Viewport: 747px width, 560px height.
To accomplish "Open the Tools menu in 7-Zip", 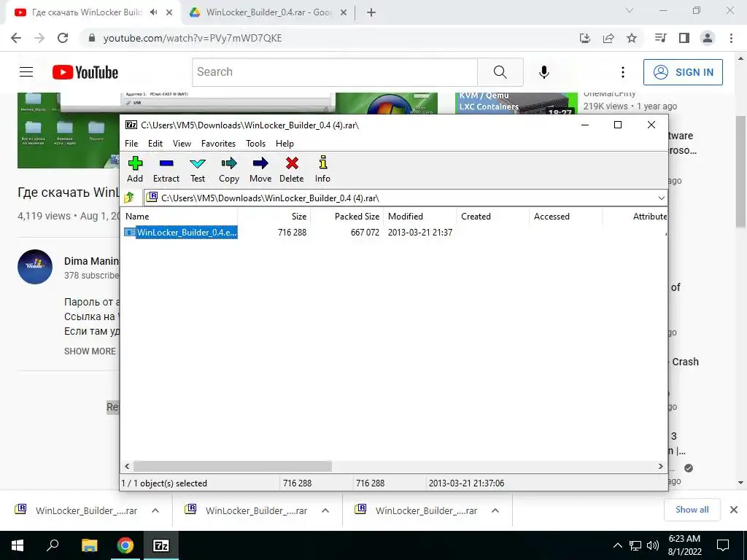I will [255, 144].
